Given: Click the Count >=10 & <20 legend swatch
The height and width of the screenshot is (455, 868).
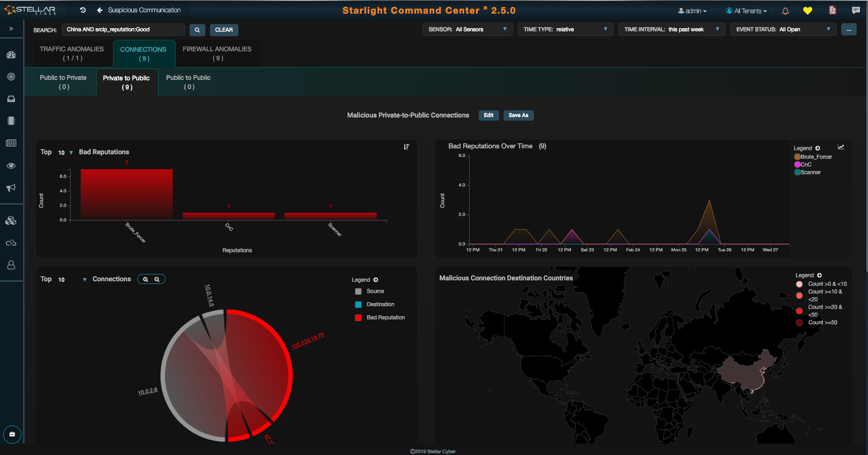Looking at the screenshot, I should click(x=799, y=295).
